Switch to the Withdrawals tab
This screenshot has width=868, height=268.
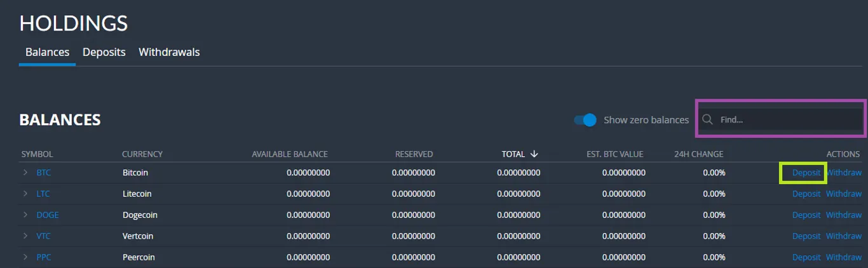click(169, 52)
